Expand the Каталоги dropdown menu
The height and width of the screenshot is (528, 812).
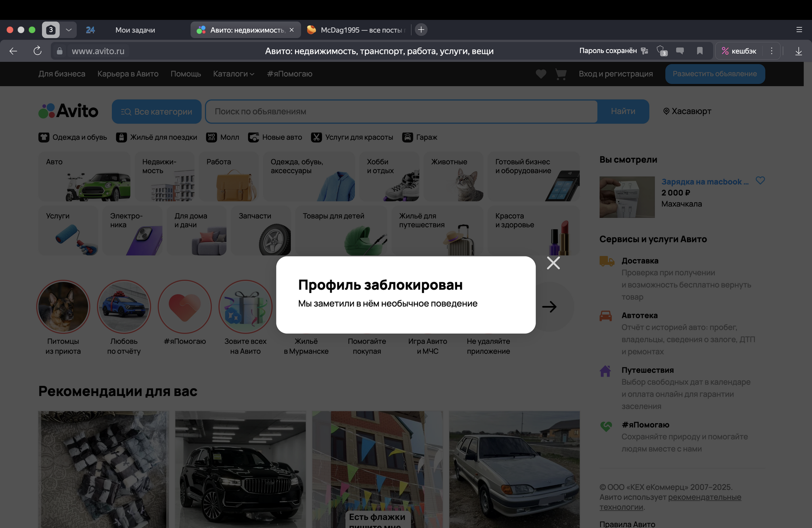pos(234,74)
